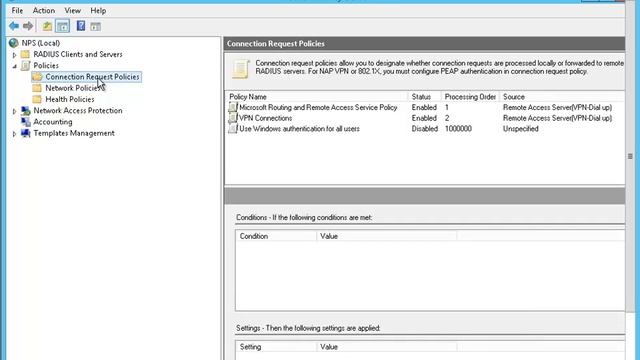
Task: Click the Forward arrow toolbar icon
Action: tap(28, 27)
